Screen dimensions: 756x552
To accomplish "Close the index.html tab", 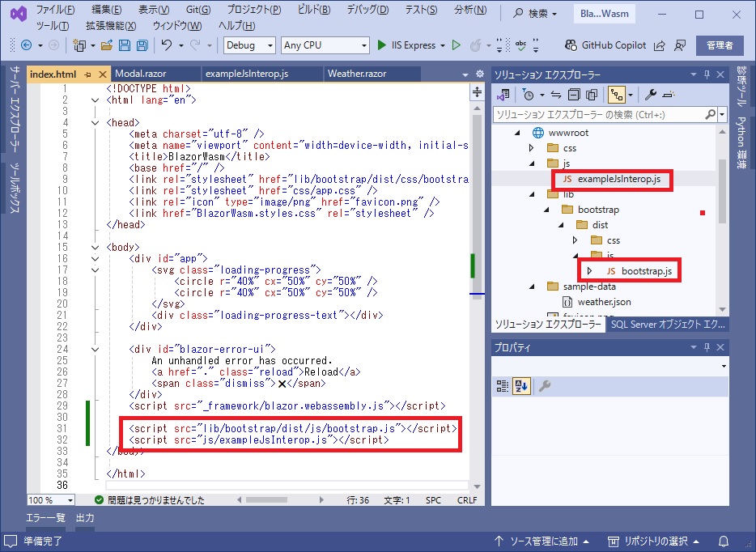I will [102, 74].
